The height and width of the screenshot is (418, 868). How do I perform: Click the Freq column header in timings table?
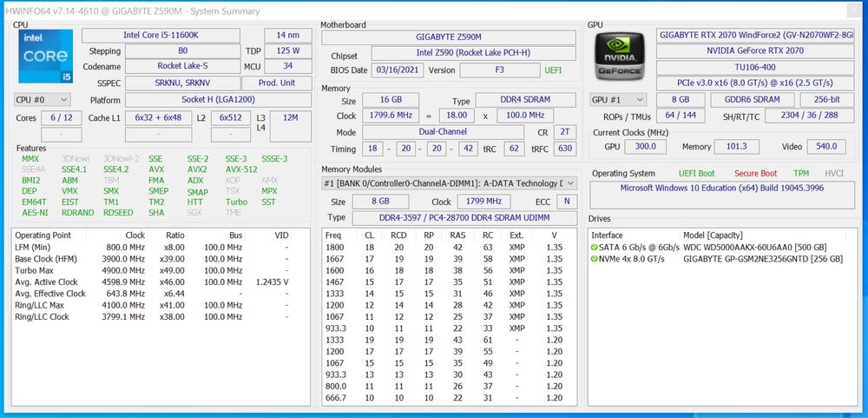[333, 235]
